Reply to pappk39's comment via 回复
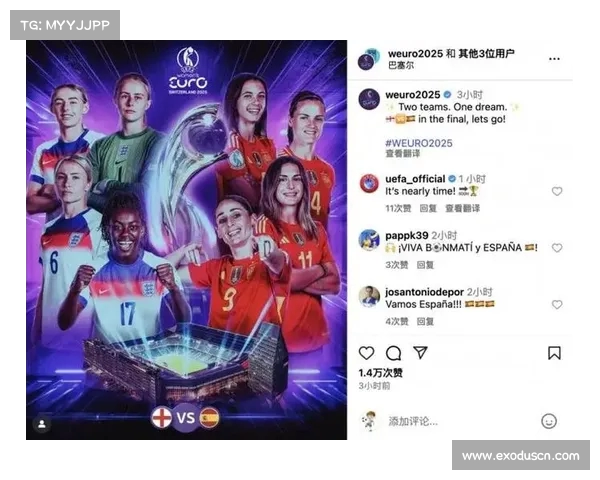This screenshot has height=480, width=600. 425,265
